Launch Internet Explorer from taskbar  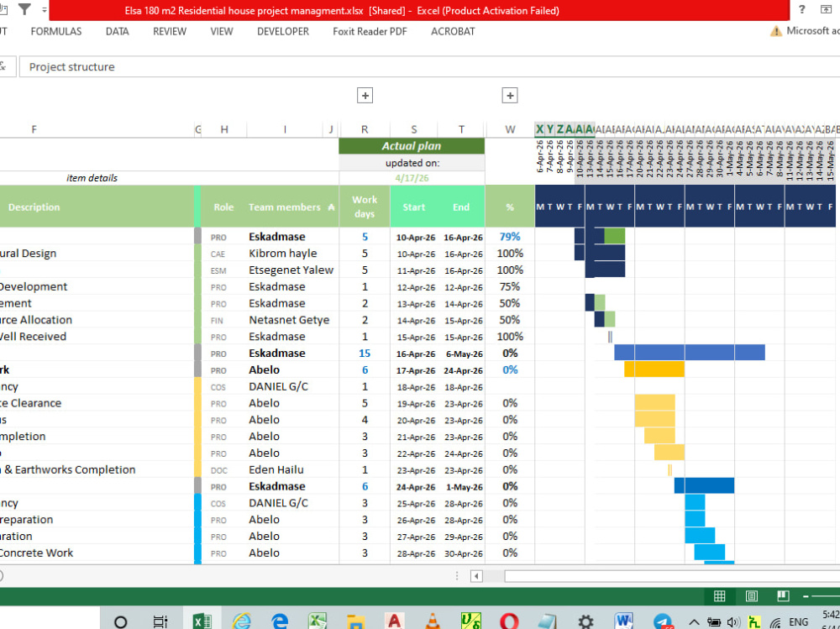[242, 621]
